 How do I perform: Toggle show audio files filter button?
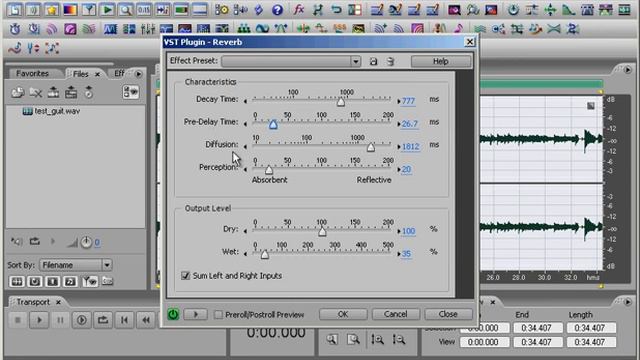[x=17, y=282]
